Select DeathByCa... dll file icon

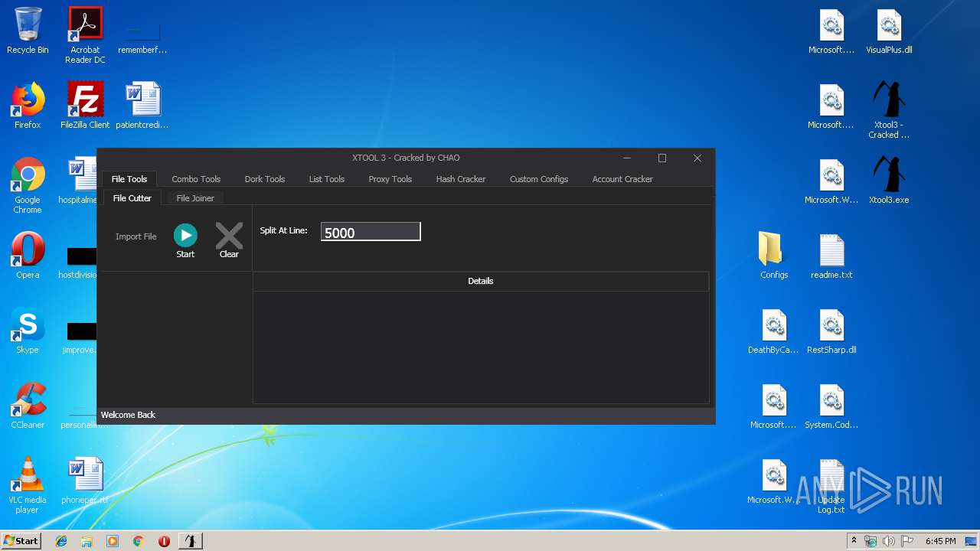pyautogui.click(x=774, y=331)
